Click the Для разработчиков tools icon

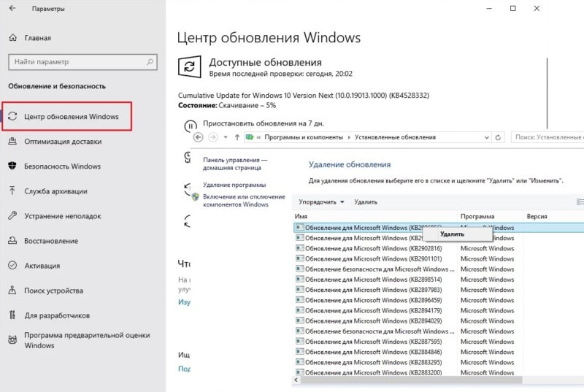tap(12, 315)
